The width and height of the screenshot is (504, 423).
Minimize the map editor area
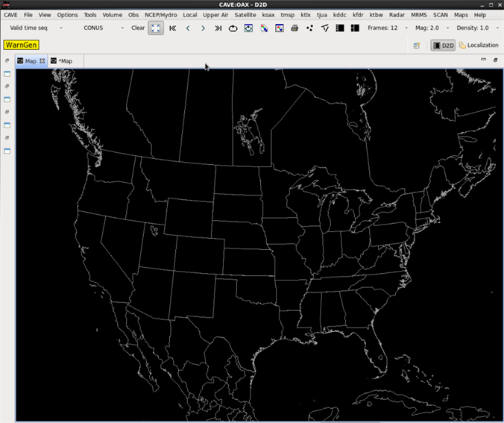483,60
